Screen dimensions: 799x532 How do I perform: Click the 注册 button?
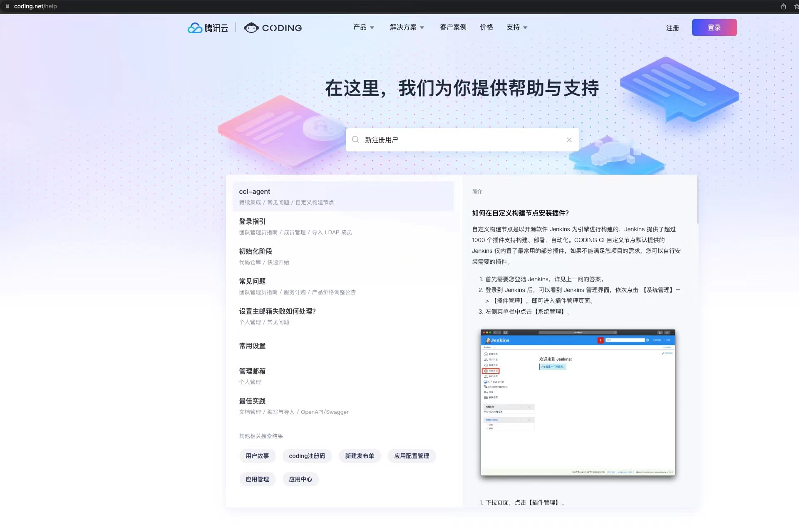point(672,27)
